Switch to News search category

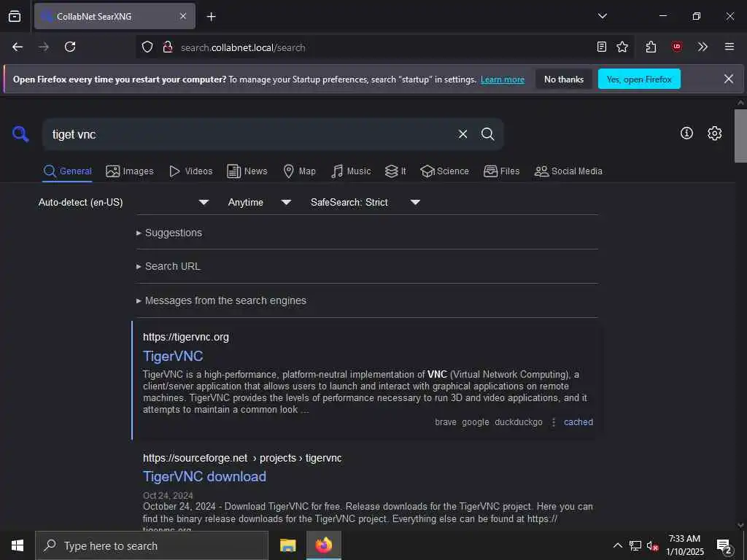coord(247,171)
